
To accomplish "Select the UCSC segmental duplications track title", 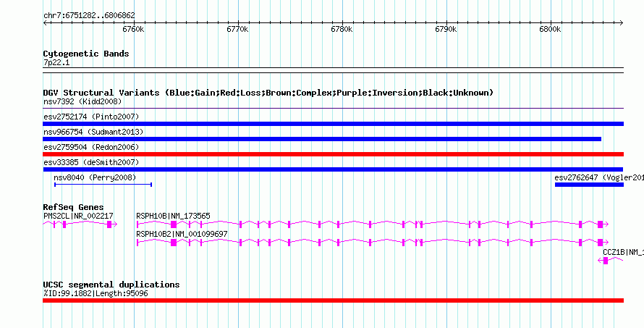I will point(111,285).
